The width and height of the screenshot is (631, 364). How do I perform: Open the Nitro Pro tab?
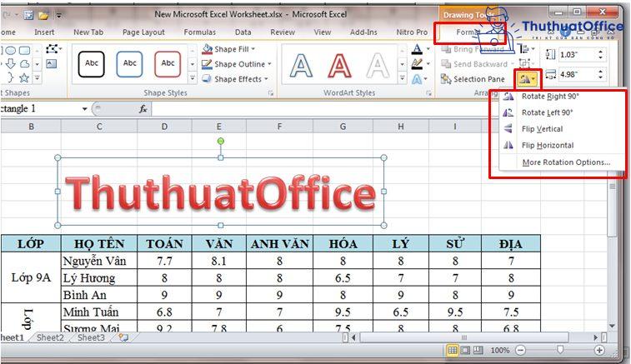click(x=412, y=32)
